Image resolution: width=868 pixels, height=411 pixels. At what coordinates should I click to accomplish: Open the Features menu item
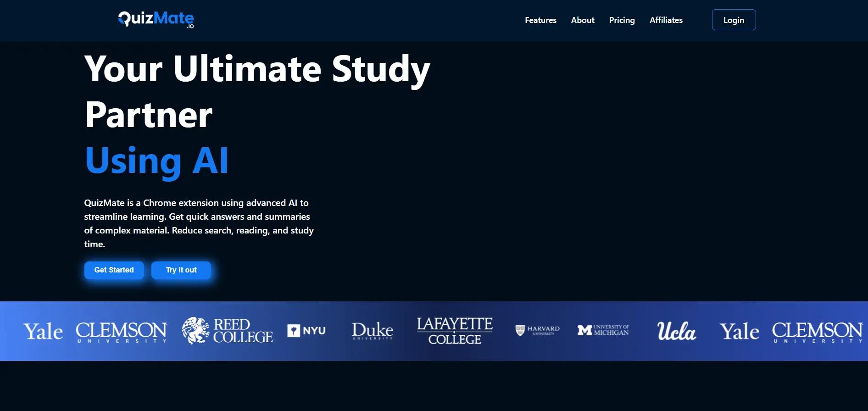pyautogui.click(x=540, y=20)
